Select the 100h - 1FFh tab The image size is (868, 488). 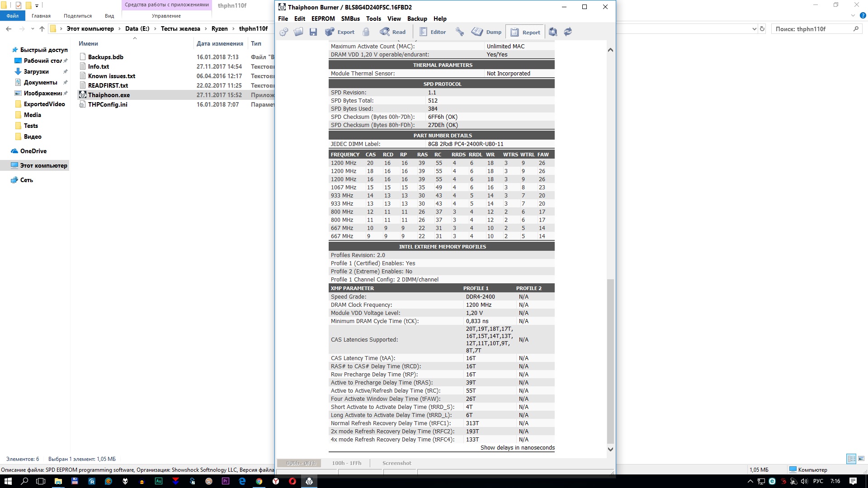pyautogui.click(x=346, y=463)
